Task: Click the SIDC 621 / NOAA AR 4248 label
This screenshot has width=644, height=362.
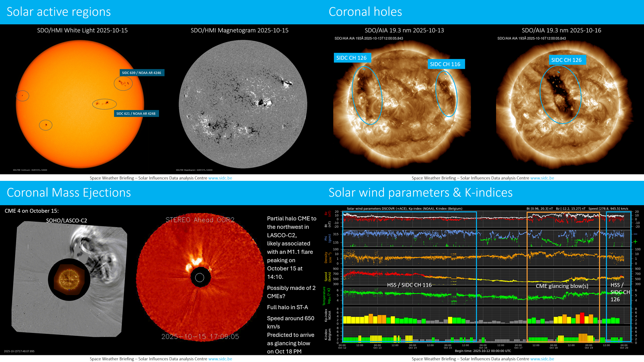Action: tap(136, 114)
